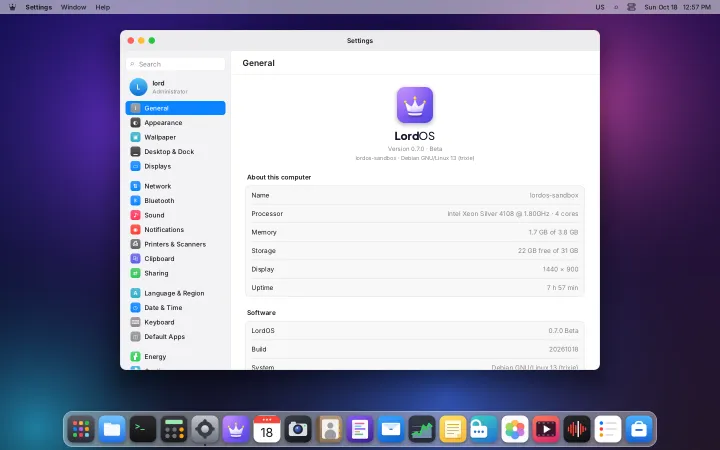
Task: Open Language & Region settings
Action: 175,293
